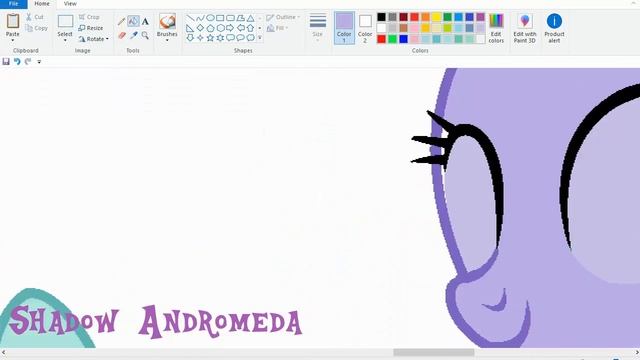
Task: Click the Copy button
Action: pos(36,28)
